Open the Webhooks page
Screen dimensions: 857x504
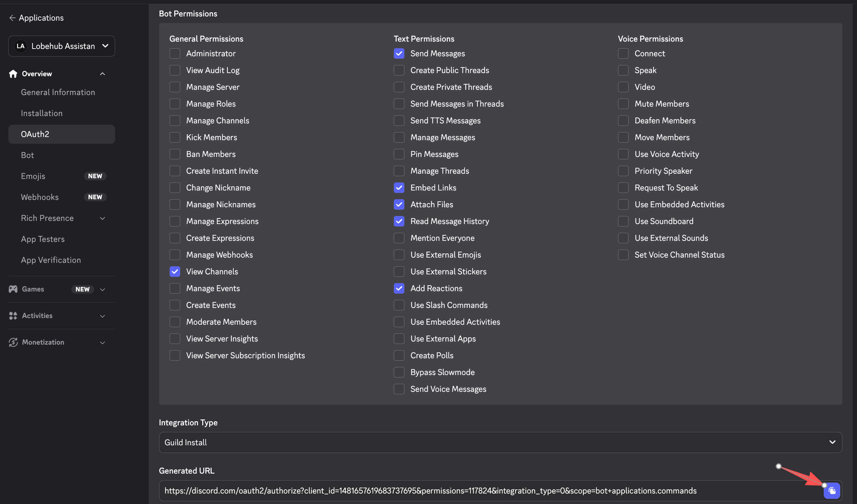pyautogui.click(x=40, y=197)
